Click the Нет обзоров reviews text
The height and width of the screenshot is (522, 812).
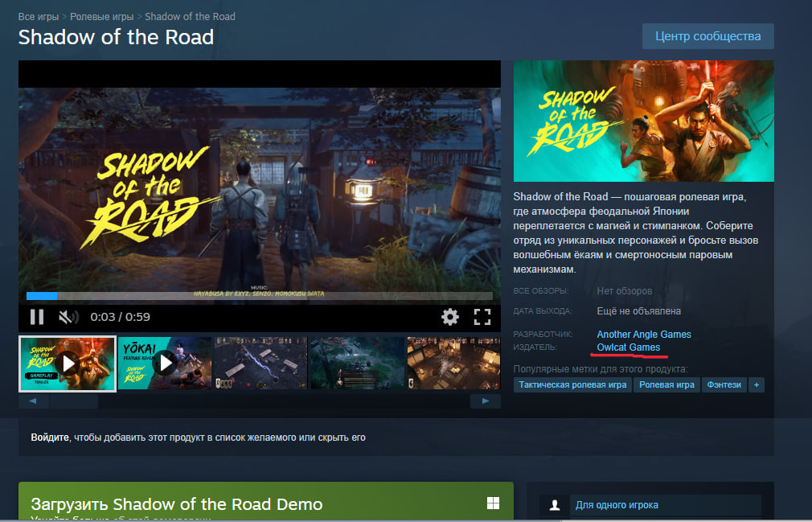(x=624, y=291)
